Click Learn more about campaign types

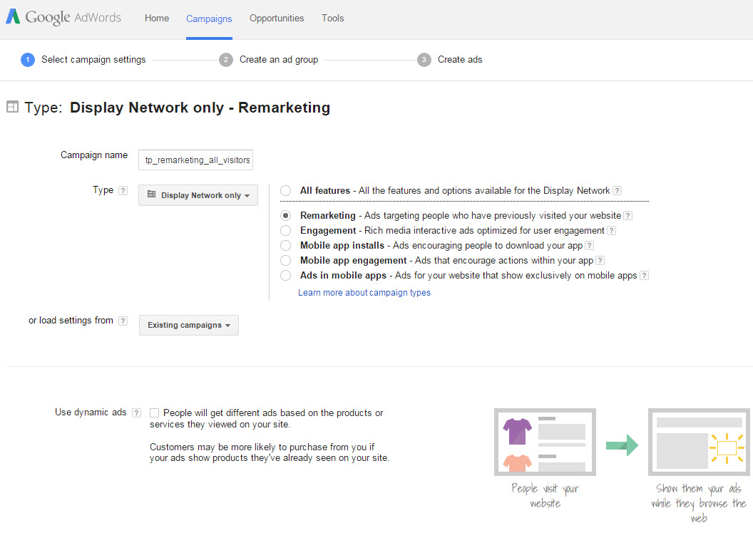[364, 292]
